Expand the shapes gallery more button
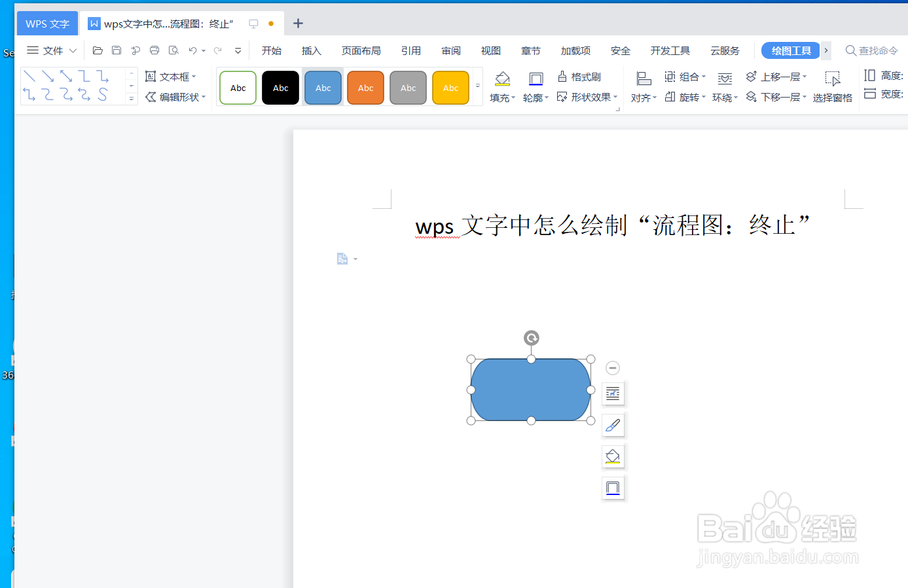The width and height of the screenshot is (908, 588). [131, 98]
